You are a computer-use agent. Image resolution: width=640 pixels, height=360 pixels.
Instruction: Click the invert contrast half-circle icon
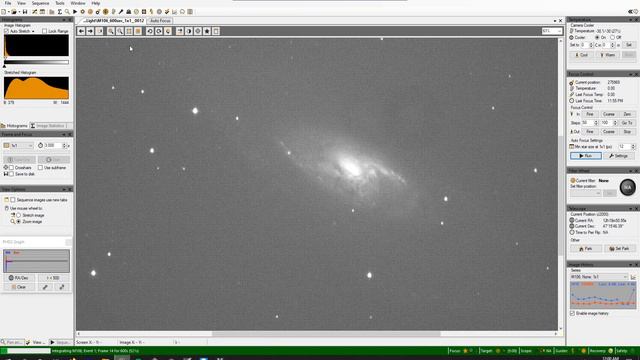(x=189, y=31)
